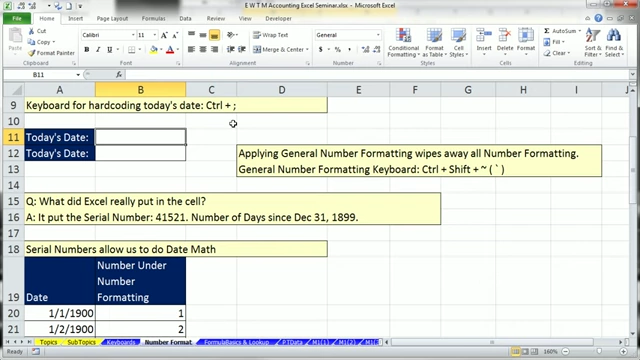Toggle Underline formatting
The height and width of the screenshot is (360, 640).
pos(109,50)
